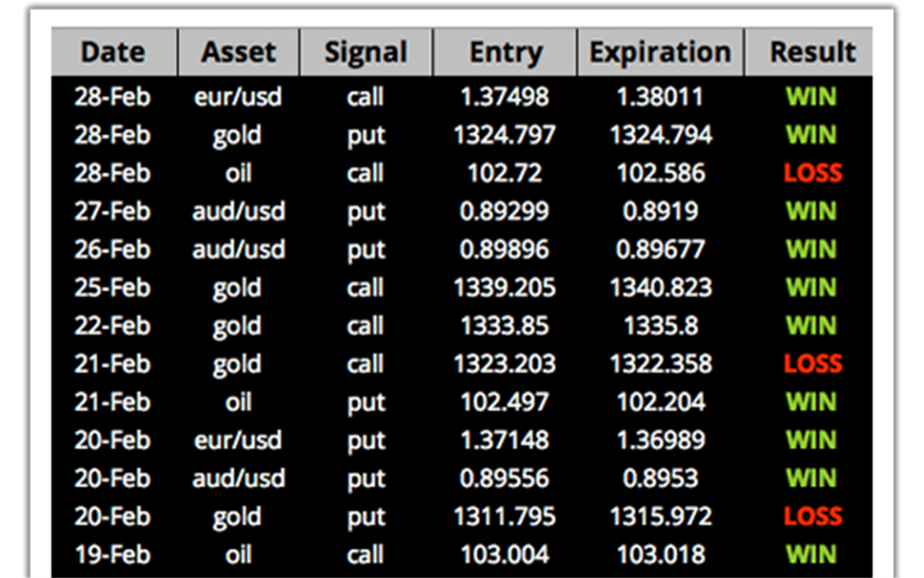This screenshot has height=578, width=924.
Task: Select the expiration value 1335.8
Action: click(x=661, y=326)
